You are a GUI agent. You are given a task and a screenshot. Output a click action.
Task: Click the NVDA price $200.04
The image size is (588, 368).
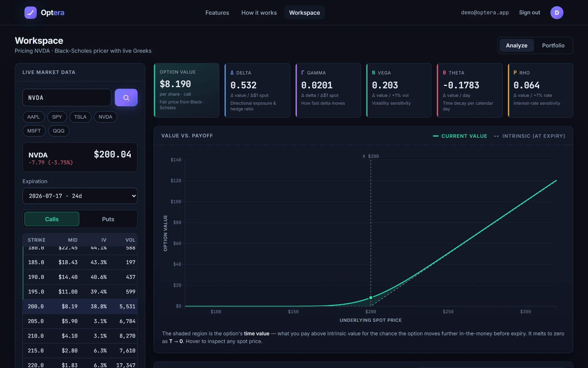point(113,154)
